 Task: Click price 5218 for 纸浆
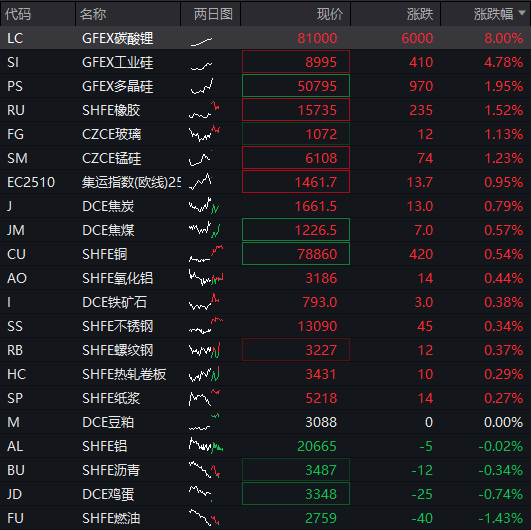[x=321, y=398]
